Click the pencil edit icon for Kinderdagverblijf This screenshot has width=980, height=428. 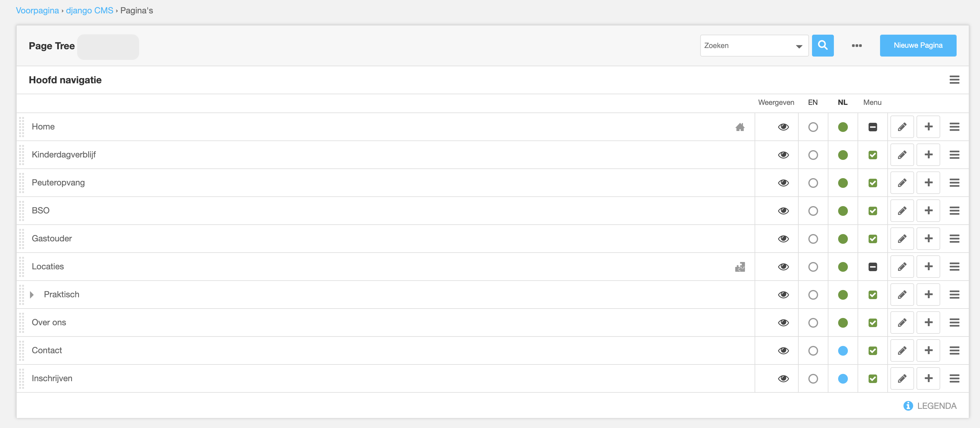[x=902, y=155]
